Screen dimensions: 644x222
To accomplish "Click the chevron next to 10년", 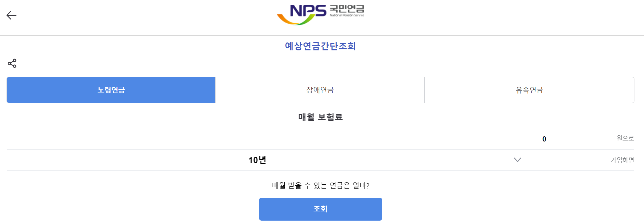I will click(518, 160).
